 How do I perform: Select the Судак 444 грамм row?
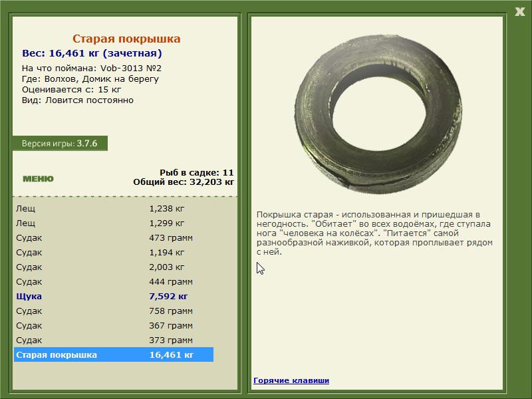click(x=114, y=281)
